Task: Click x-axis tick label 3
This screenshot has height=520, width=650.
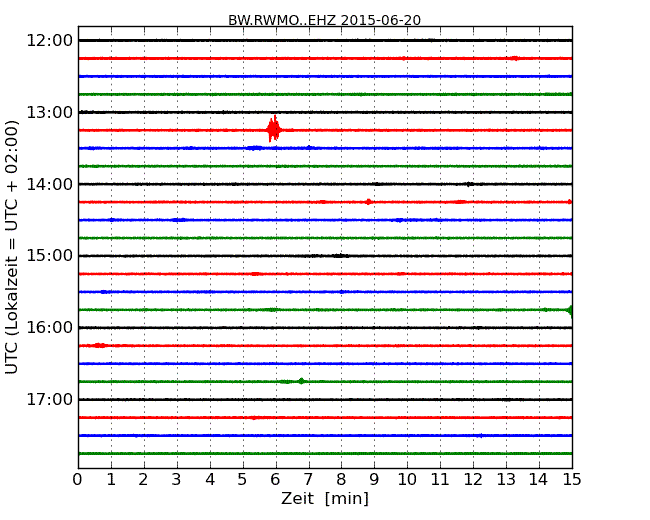Action: tap(177, 479)
